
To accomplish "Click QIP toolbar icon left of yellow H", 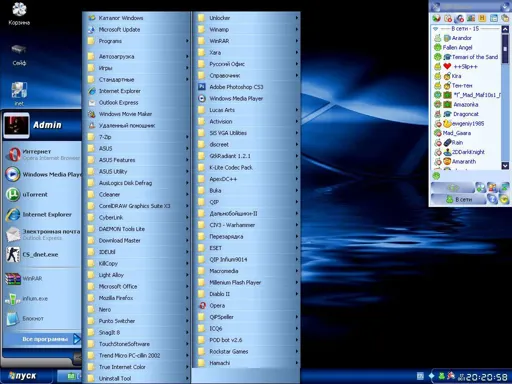I will click(471, 18).
